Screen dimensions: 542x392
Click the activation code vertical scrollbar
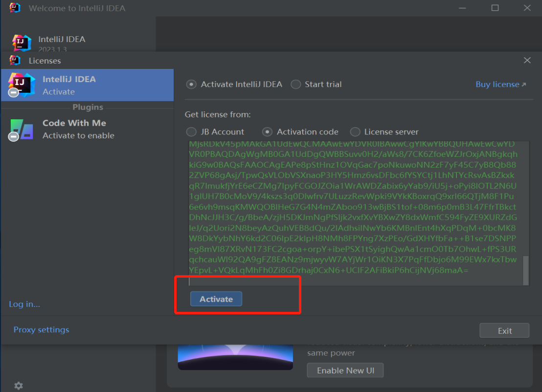coord(526,270)
